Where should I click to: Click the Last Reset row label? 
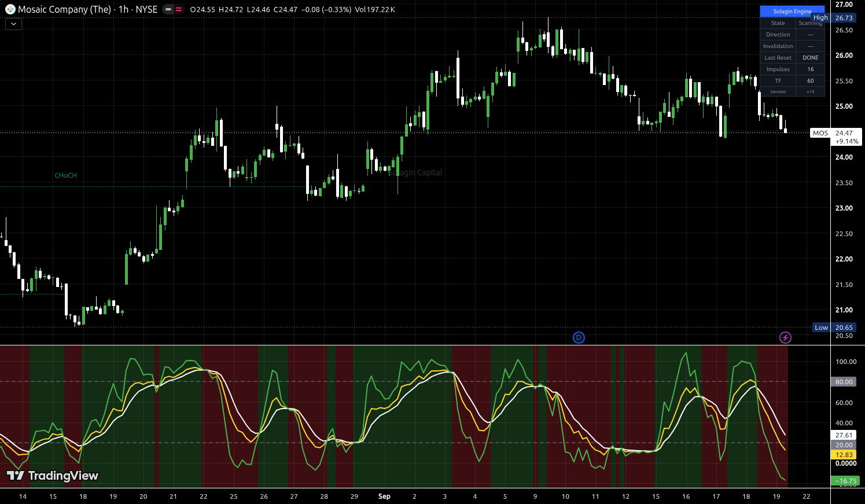coord(778,57)
